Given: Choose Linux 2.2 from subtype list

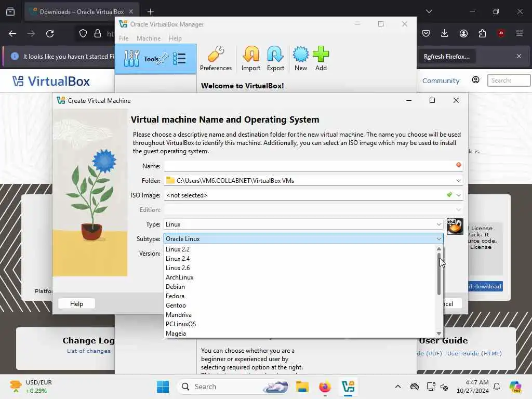Looking at the screenshot, I should point(300,249).
